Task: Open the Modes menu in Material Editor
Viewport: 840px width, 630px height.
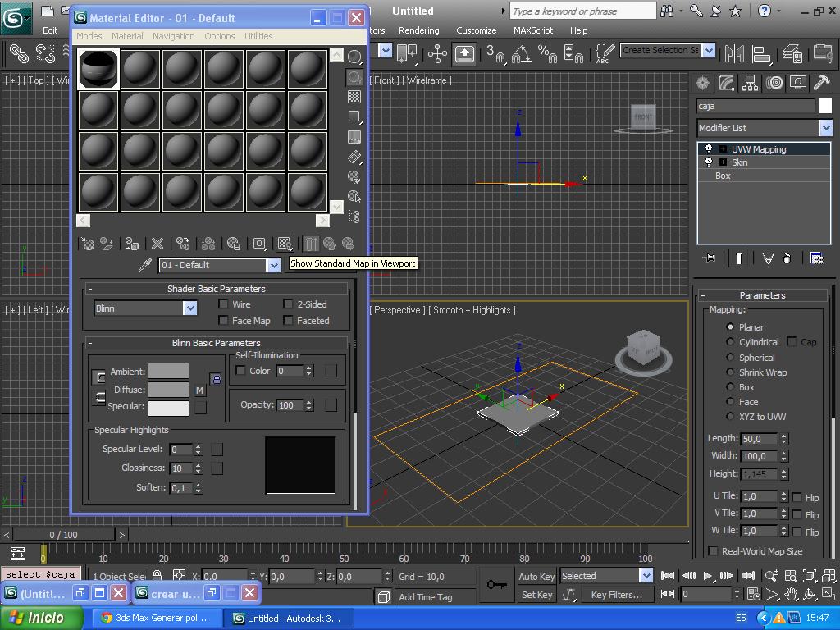Action: click(x=89, y=36)
